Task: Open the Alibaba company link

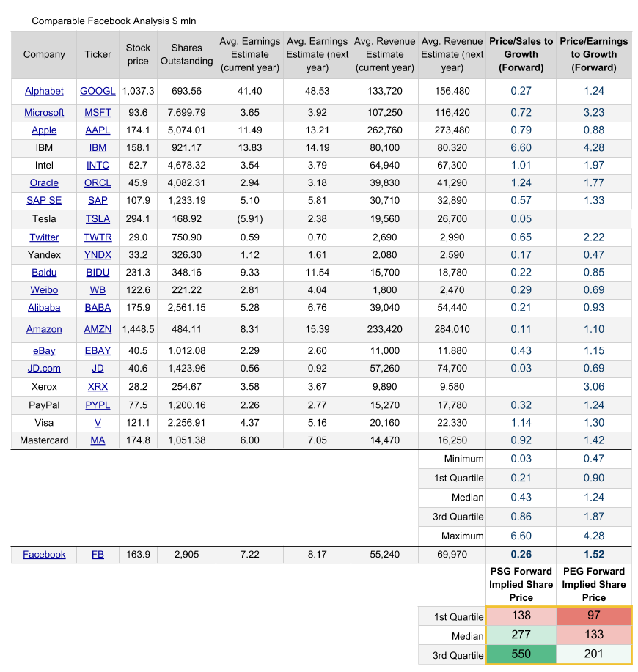Action: (x=44, y=307)
